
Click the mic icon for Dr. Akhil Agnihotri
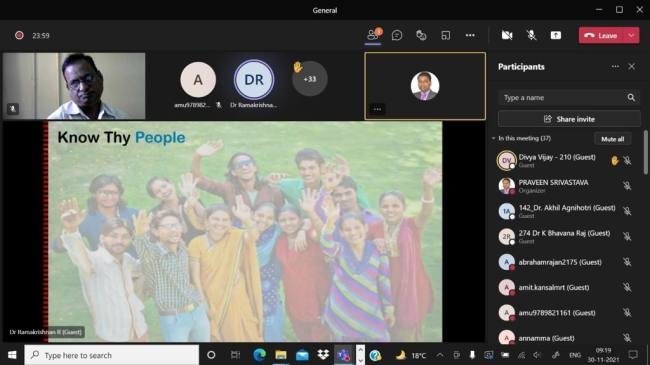pos(627,211)
